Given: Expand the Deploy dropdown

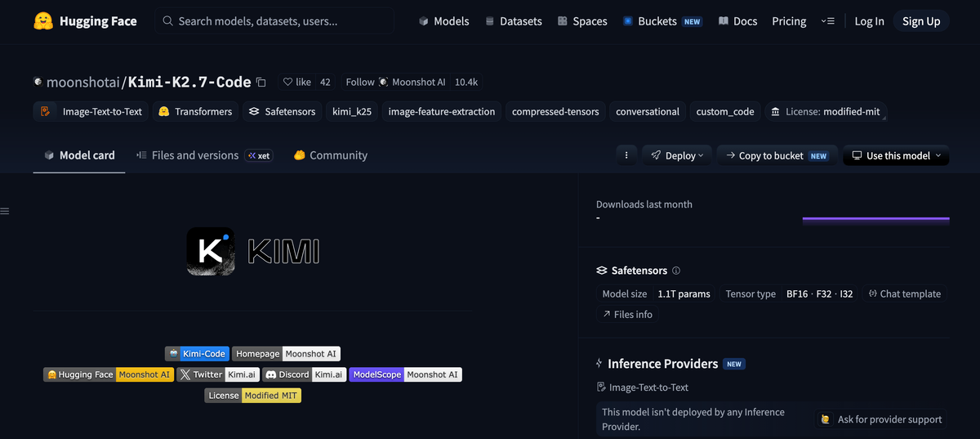Looking at the screenshot, I should [x=677, y=155].
